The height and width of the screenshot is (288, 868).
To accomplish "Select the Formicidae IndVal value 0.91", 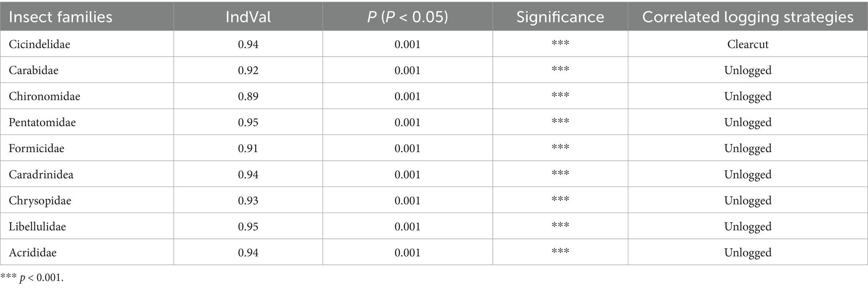I will point(248,148).
